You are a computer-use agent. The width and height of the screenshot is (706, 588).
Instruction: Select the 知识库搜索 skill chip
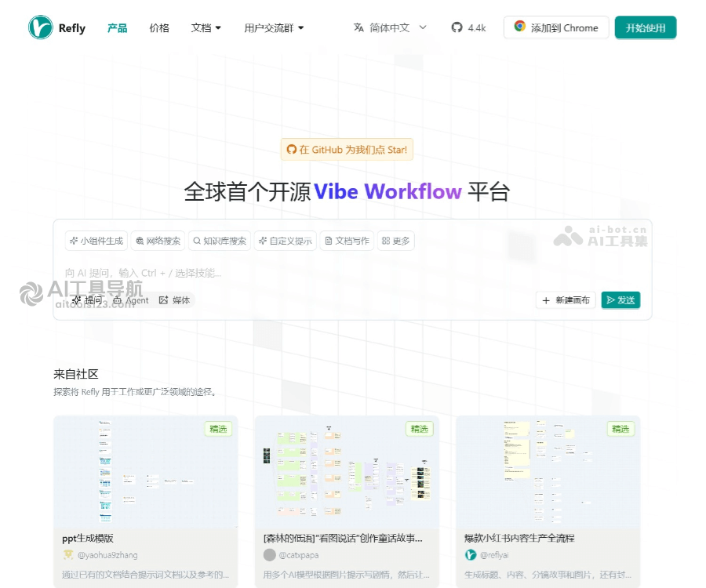220,241
